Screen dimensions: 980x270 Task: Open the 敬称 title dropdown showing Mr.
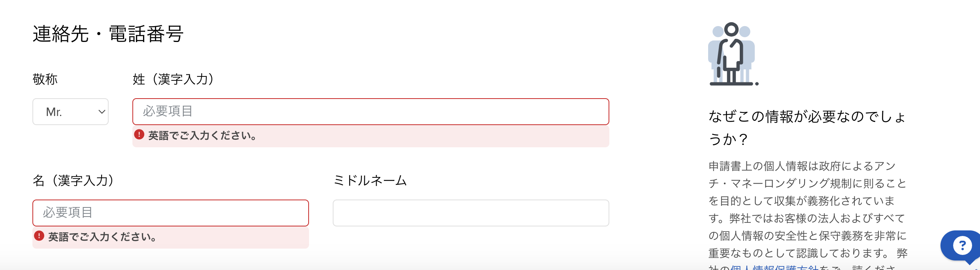[x=70, y=112]
